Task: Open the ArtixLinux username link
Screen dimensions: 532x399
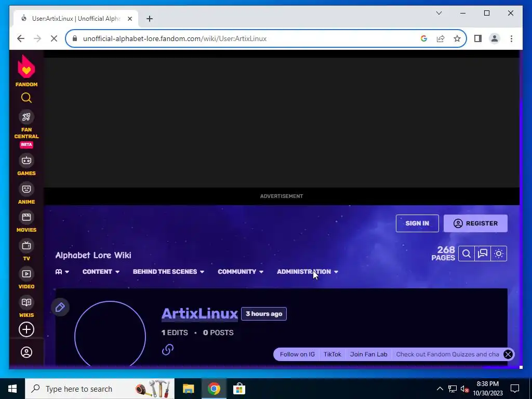Action: 199,313
